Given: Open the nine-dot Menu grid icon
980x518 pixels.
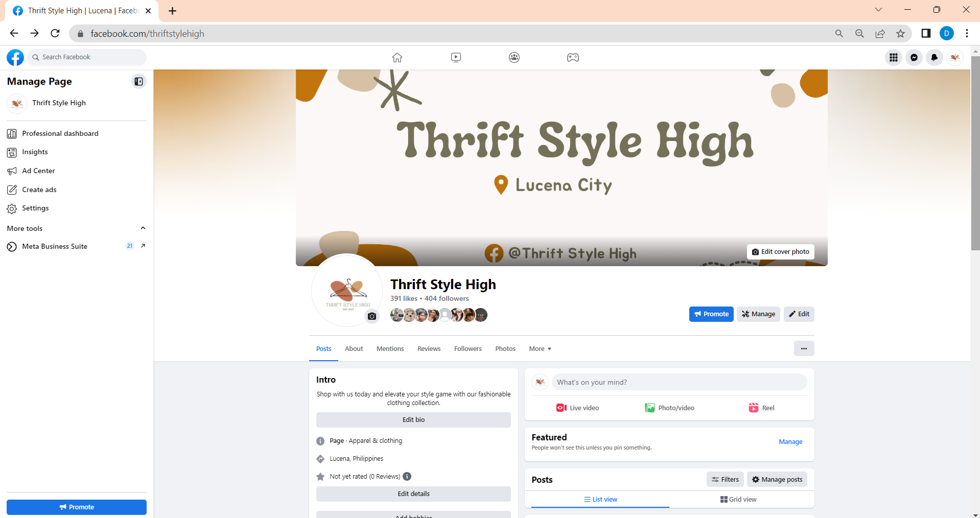Looking at the screenshot, I should [894, 58].
